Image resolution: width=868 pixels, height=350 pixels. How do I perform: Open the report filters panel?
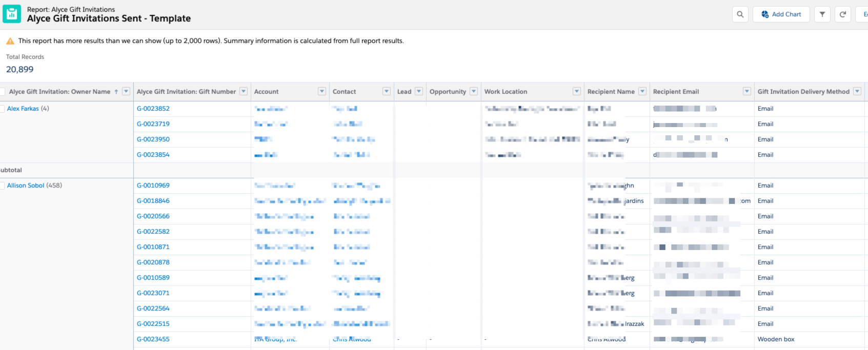[x=822, y=14]
